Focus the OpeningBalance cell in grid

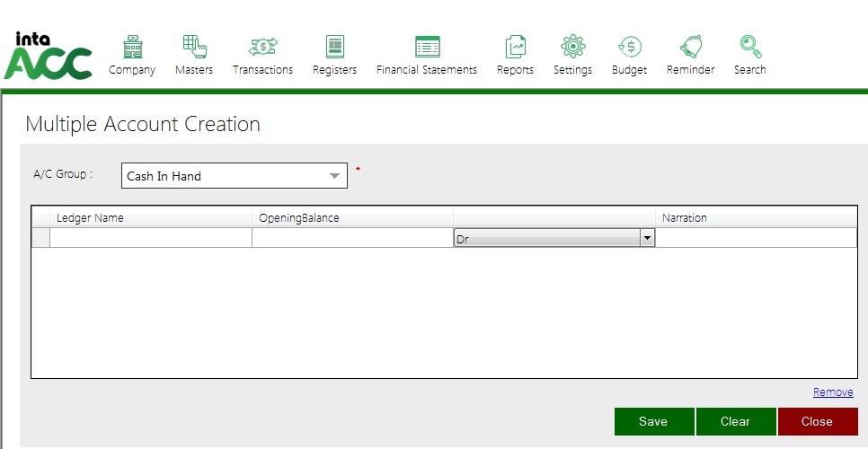coord(352,238)
